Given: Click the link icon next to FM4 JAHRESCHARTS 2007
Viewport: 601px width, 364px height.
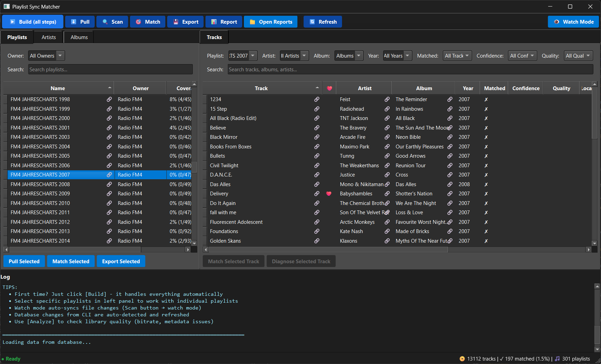Looking at the screenshot, I should click(109, 175).
